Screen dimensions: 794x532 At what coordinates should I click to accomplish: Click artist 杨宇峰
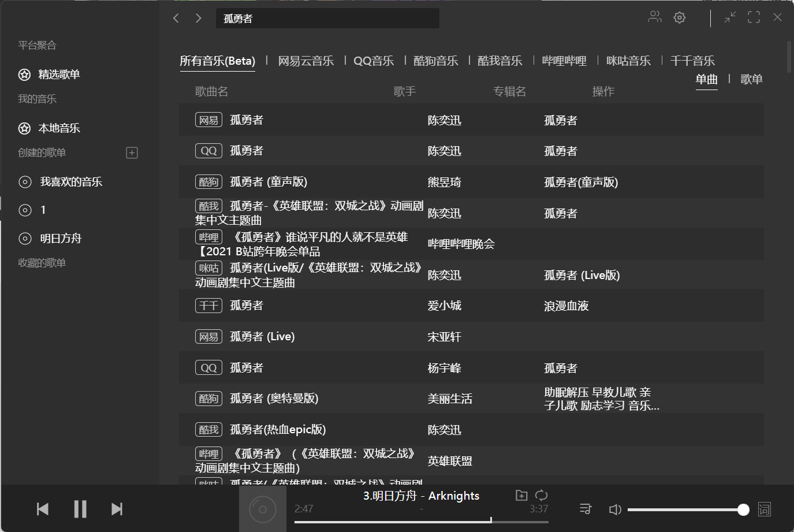444,369
